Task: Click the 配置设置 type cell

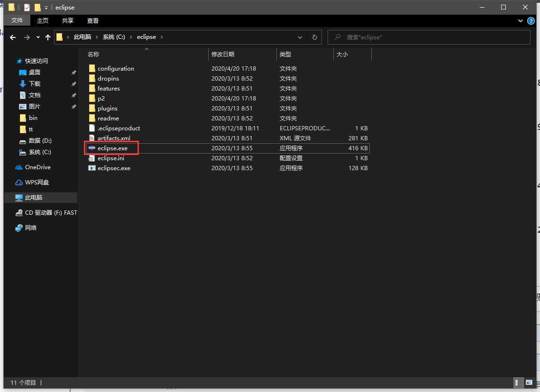Action: pos(291,158)
